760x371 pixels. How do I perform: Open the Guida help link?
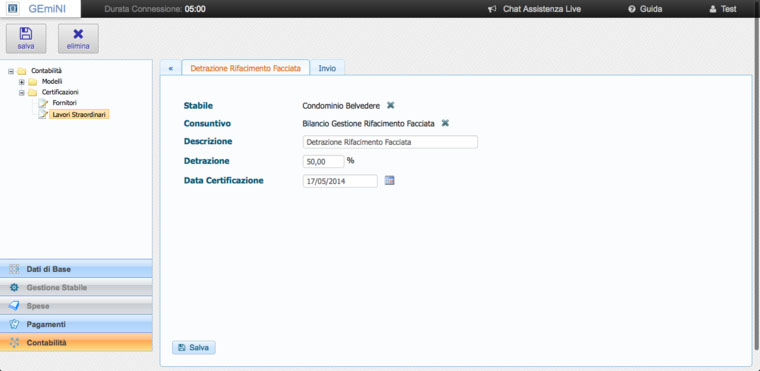pyautogui.click(x=645, y=9)
